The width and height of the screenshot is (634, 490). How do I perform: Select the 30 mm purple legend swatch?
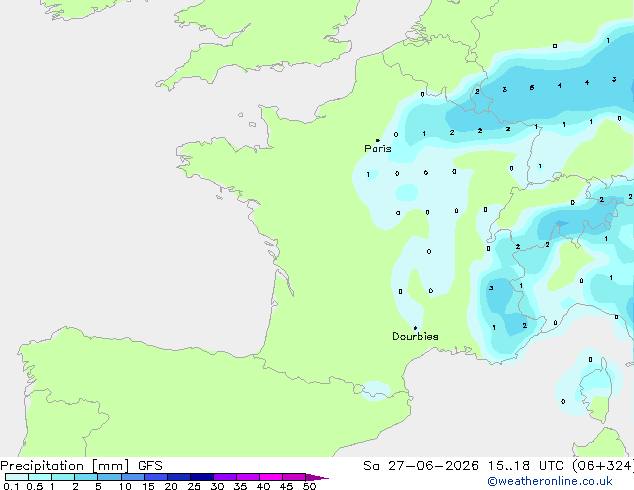click(x=225, y=477)
